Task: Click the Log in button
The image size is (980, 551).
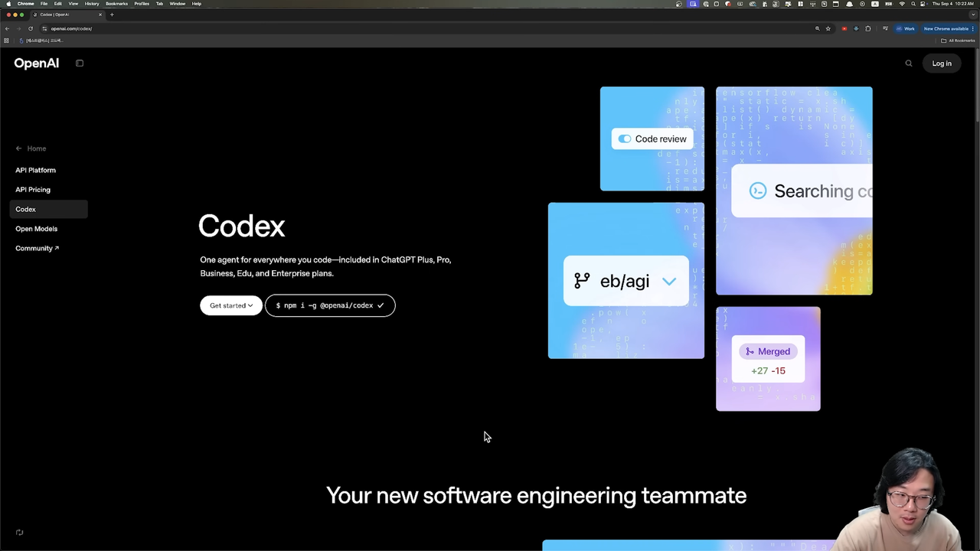Action: (x=941, y=64)
